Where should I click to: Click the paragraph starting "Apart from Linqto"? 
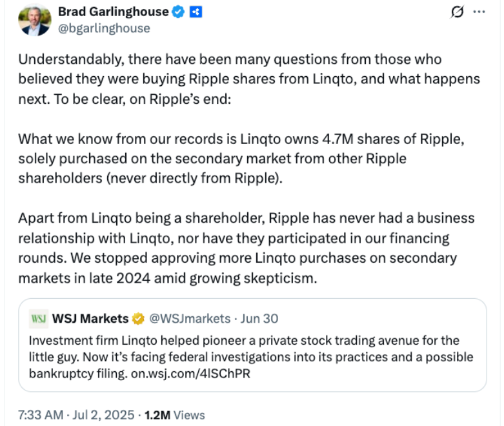239,248
